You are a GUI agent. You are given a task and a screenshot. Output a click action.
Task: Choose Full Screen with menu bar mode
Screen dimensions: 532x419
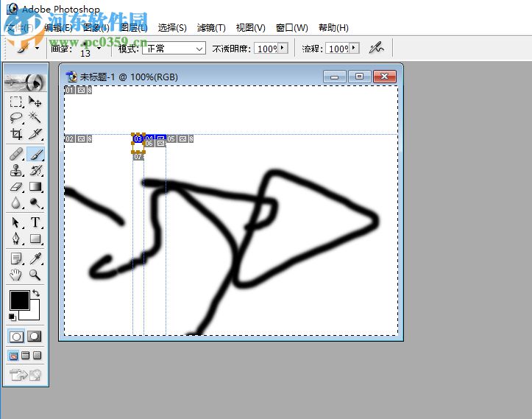click(26, 356)
